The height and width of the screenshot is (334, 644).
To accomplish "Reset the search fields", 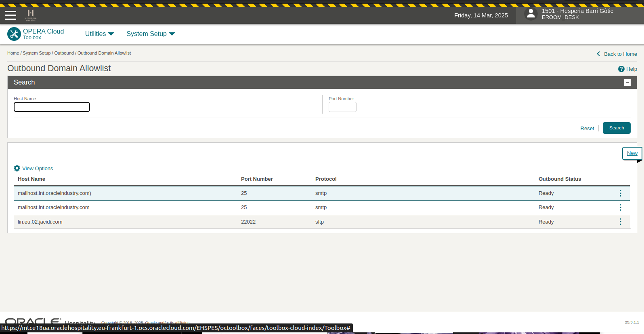I will coord(587,128).
